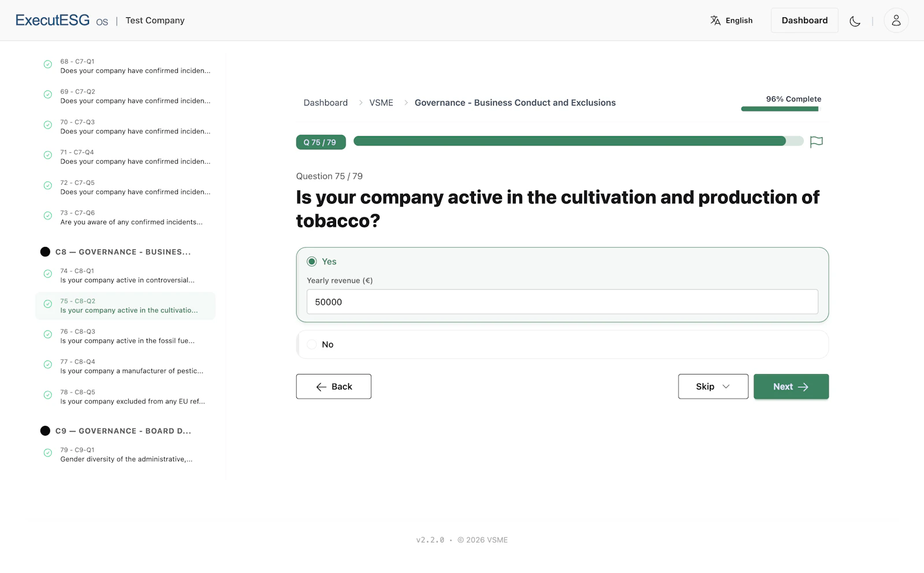Click the Q 75 / 79 badge
This screenshot has height=573, width=924.
point(321,142)
